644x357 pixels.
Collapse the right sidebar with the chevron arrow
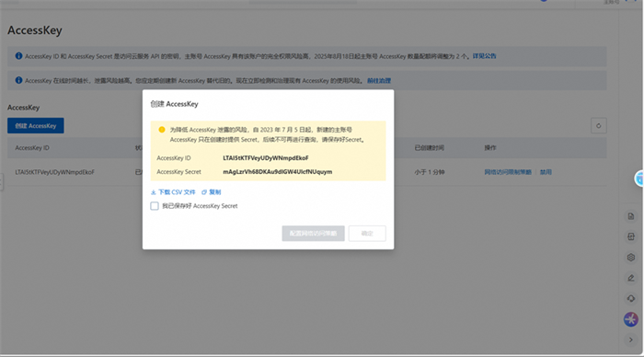(631, 340)
